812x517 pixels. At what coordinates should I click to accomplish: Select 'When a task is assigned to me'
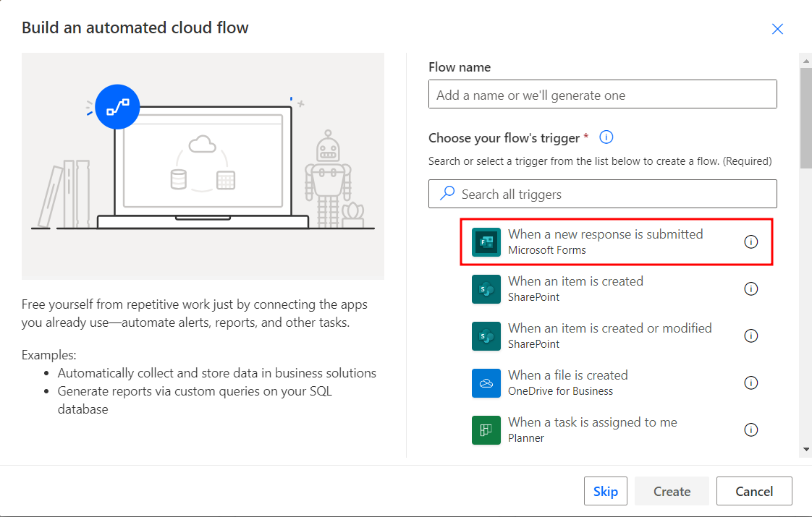coord(617,430)
